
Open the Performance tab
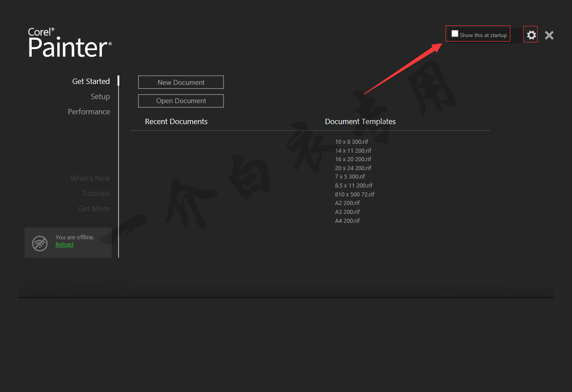(89, 112)
